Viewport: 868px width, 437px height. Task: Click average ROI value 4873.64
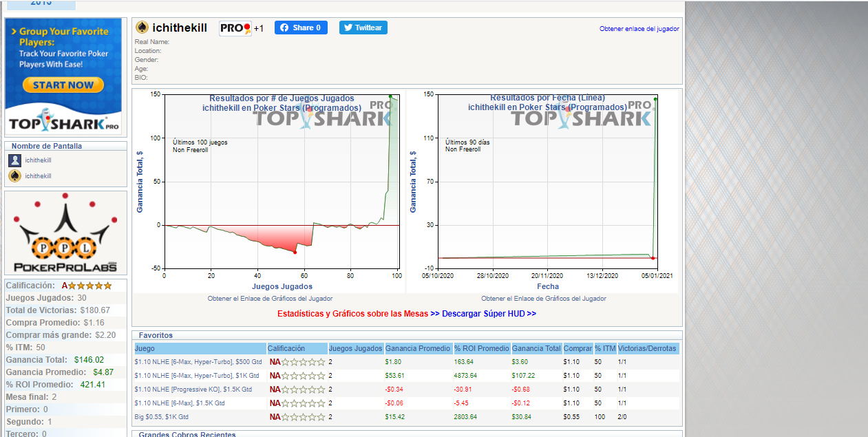coord(465,376)
